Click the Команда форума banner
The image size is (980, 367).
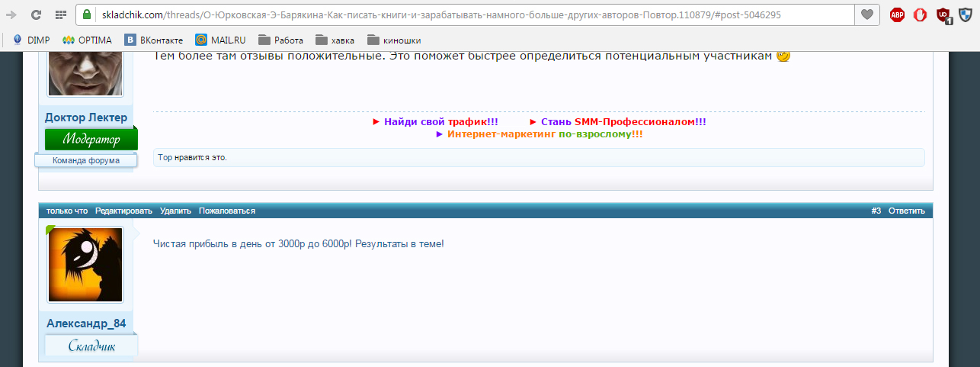86,161
